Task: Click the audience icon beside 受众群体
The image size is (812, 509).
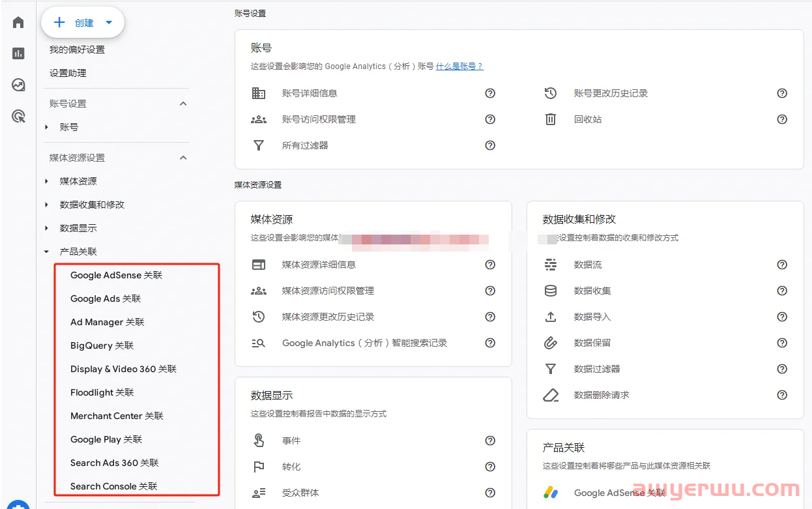Action: coord(259,493)
